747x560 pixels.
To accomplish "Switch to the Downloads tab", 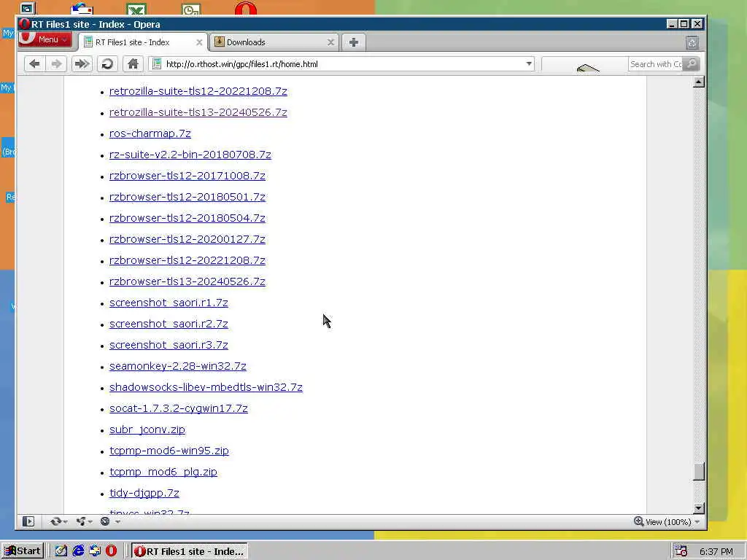I will 274,42.
